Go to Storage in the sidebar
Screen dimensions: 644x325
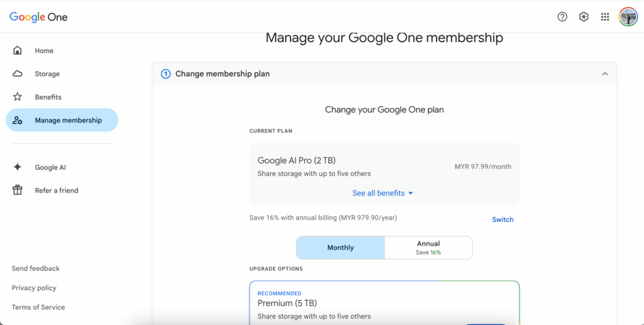pyautogui.click(x=47, y=74)
